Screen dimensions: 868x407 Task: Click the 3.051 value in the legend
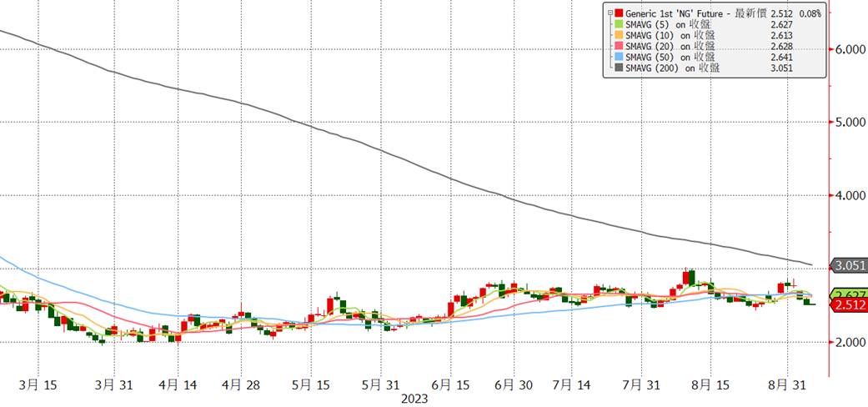tap(781, 68)
